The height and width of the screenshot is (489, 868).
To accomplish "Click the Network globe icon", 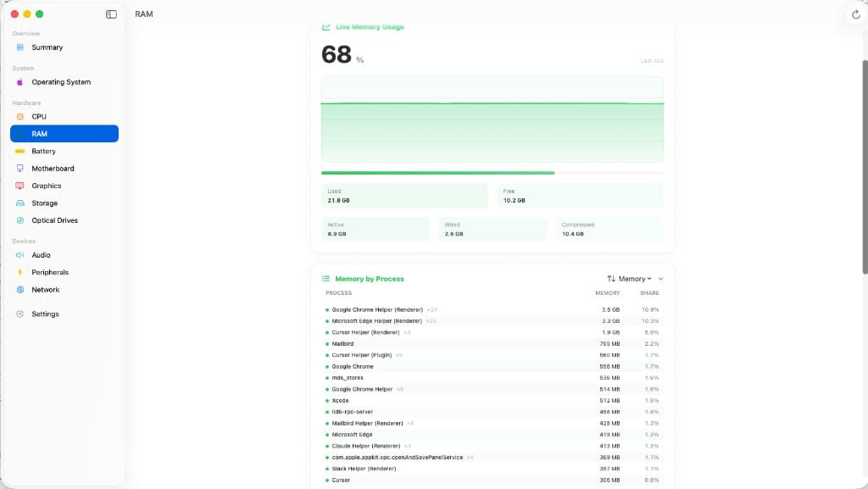I will tap(20, 290).
